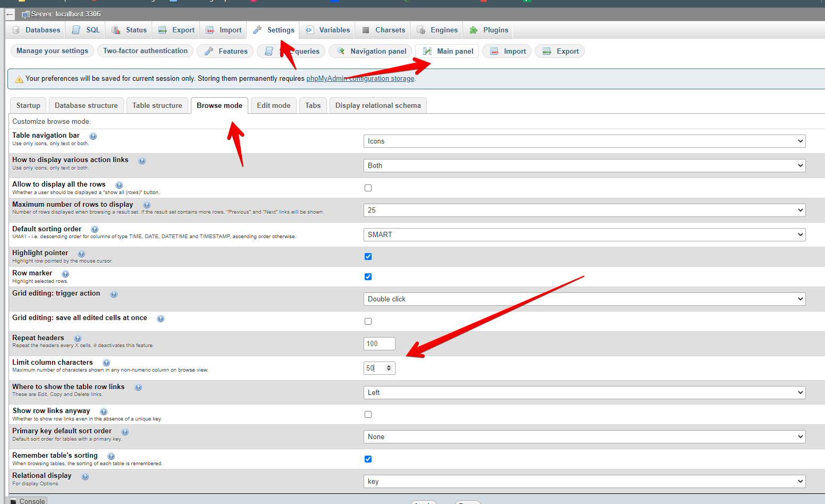
Task: Disable the "Highlight pointer" checkbox
Action: (x=368, y=256)
